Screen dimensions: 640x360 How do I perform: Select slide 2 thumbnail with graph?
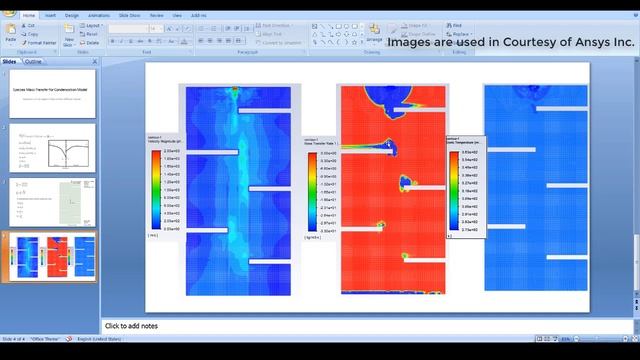click(52, 148)
